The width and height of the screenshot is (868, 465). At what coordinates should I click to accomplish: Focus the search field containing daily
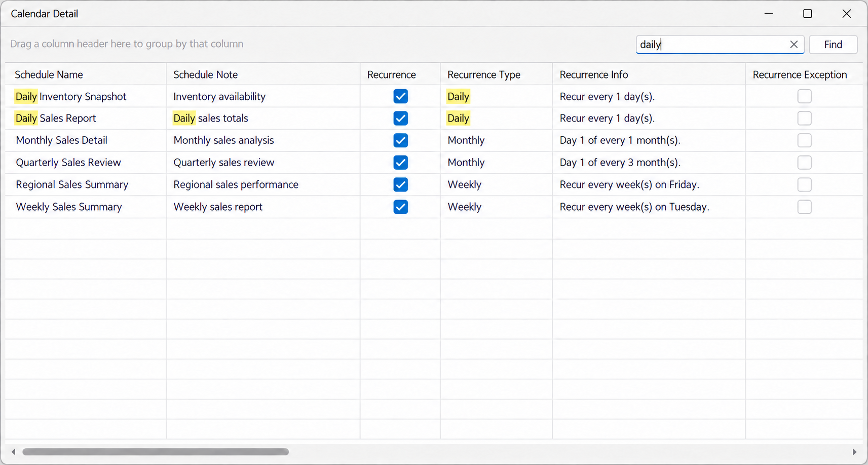coord(712,45)
